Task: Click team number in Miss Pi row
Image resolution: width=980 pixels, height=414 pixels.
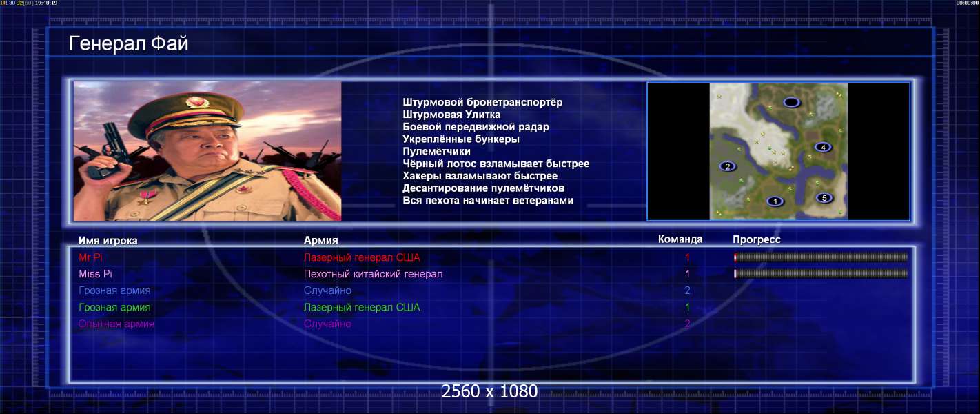Action: point(687,274)
